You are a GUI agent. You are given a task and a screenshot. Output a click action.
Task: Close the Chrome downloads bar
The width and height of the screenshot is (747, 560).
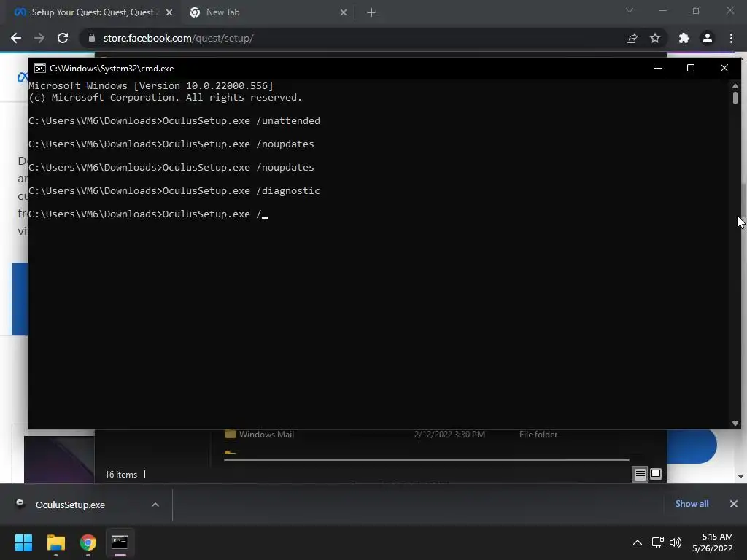[734, 504]
